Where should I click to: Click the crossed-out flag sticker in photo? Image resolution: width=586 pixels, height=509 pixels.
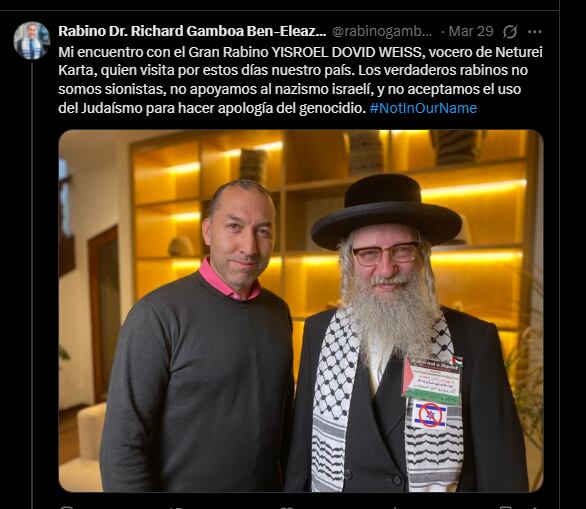[x=430, y=414]
